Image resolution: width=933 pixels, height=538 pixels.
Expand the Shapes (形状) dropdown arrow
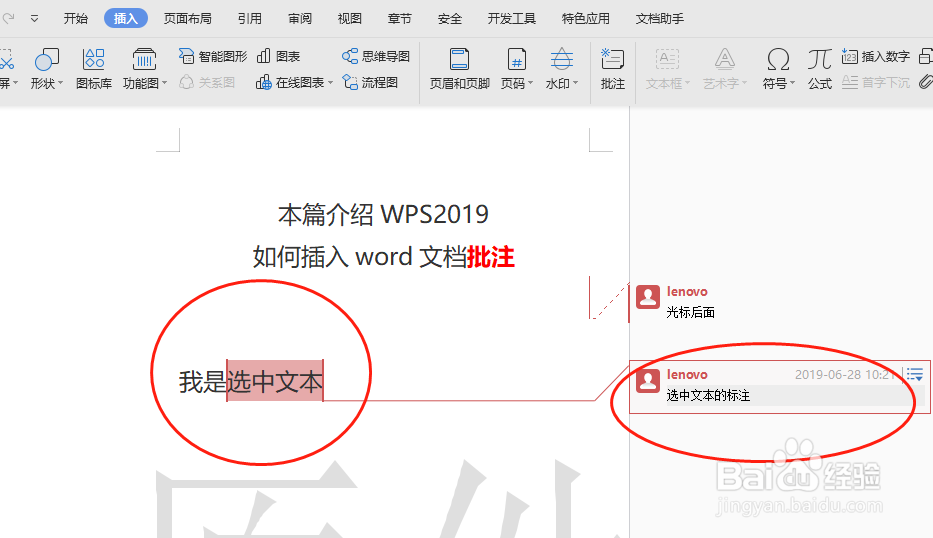(x=60, y=83)
